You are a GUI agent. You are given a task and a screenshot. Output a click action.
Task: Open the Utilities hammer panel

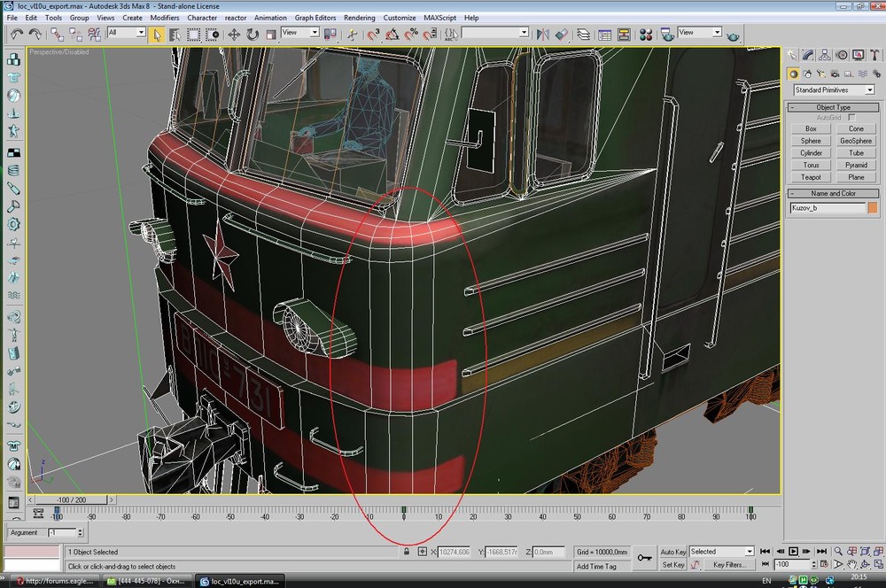(x=873, y=55)
